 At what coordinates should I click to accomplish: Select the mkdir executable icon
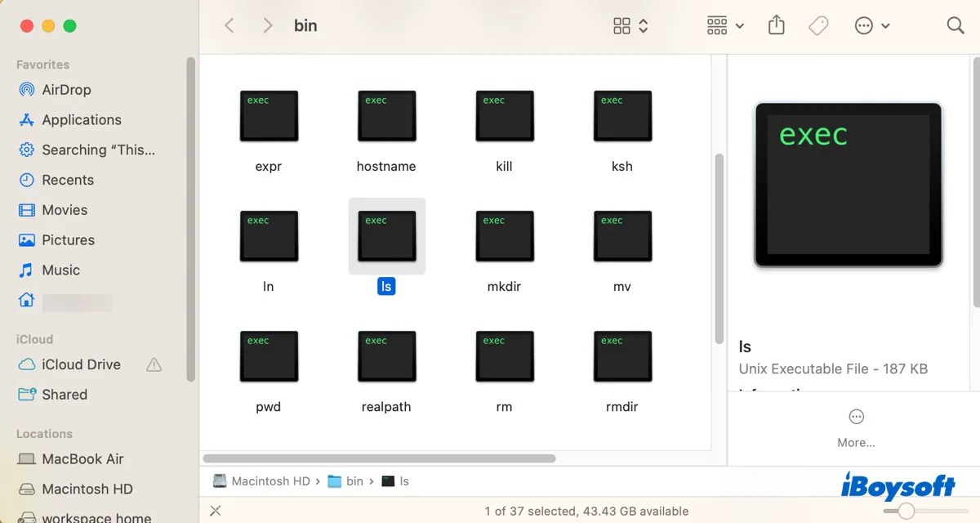pyautogui.click(x=504, y=236)
